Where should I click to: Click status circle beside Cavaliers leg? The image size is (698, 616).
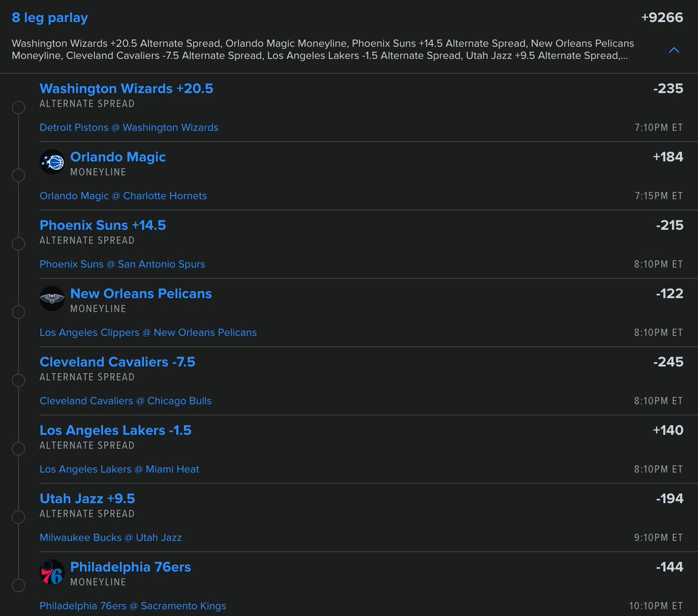point(19,380)
